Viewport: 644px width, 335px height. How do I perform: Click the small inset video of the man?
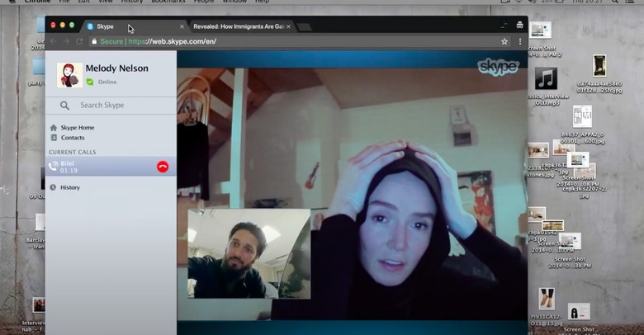click(249, 253)
